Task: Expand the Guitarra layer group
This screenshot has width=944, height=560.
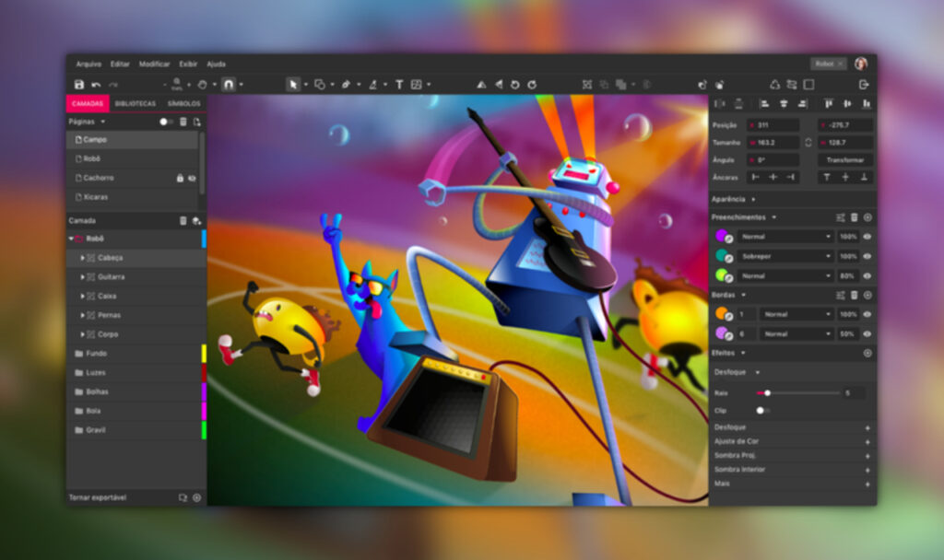Action: point(82,277)
